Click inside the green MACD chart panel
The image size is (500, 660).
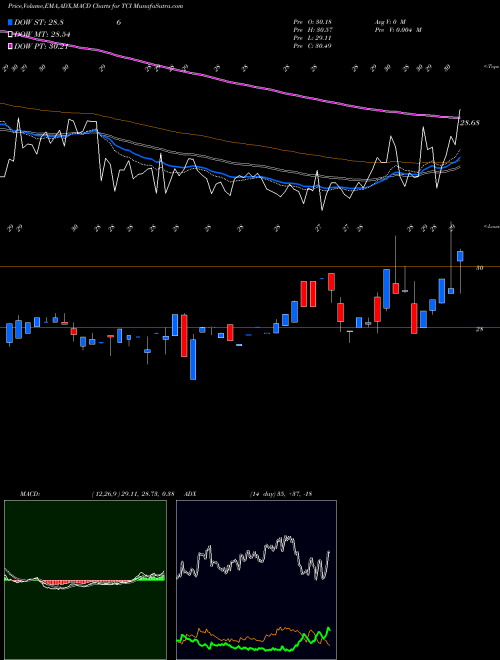tap(85, 580)
